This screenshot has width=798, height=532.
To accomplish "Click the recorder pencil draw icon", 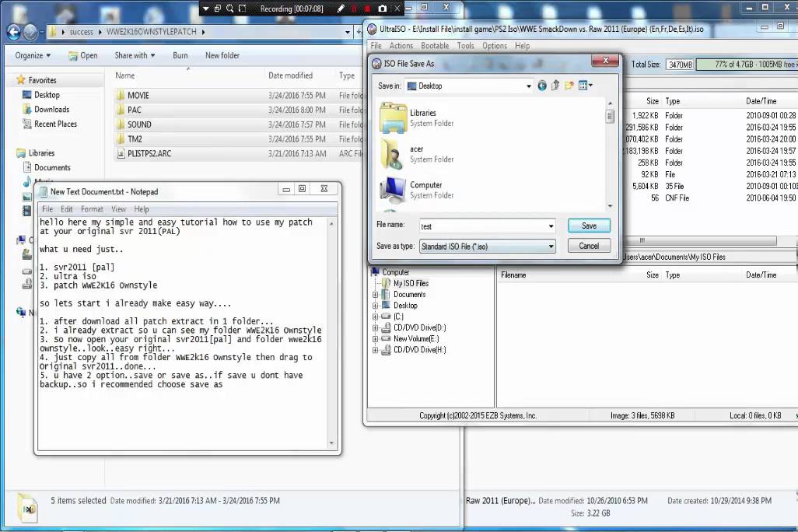I will [341, 9].
